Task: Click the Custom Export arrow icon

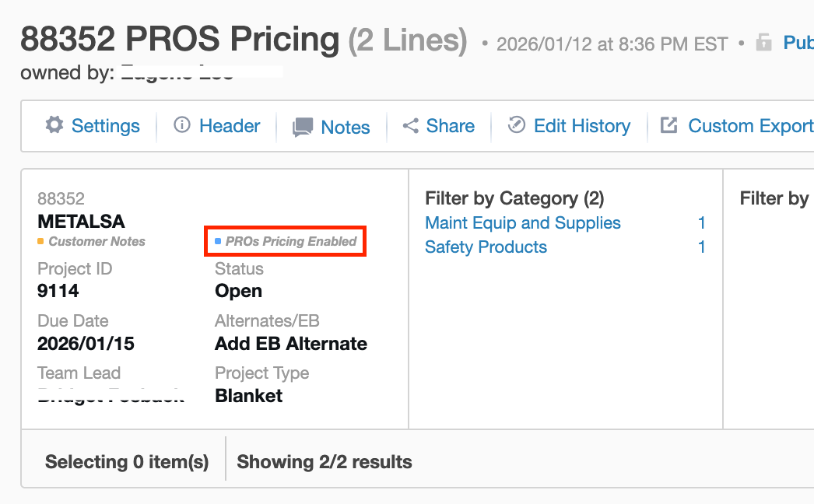Action: coord(668,125)
